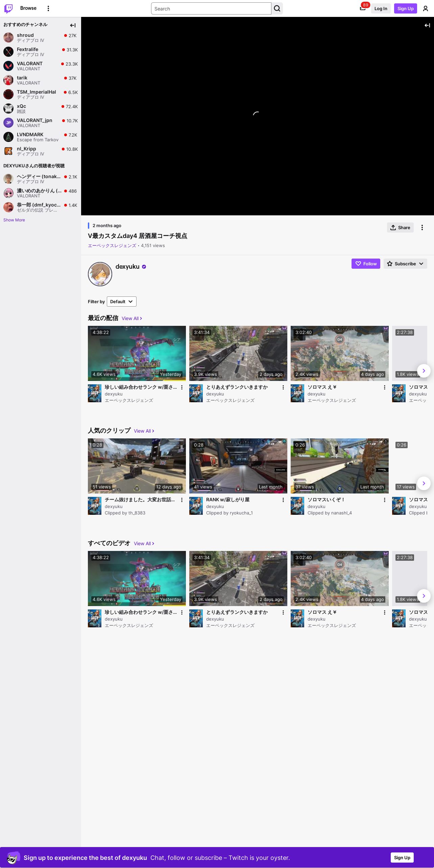Open dexyuku's profile avatar
The height and width of the screenshot is (868, 434).
click(100, 274)
